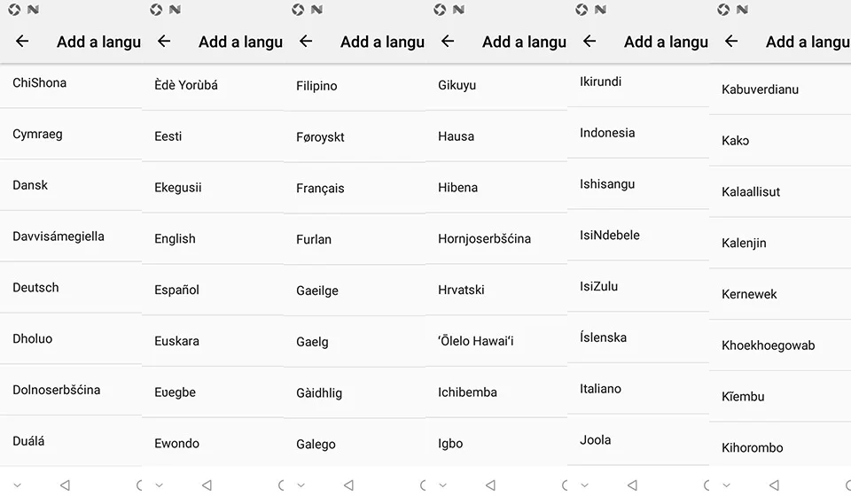The image size is (851, 504).
Task: Choose Español from the list
Action: tap(213, 290)
